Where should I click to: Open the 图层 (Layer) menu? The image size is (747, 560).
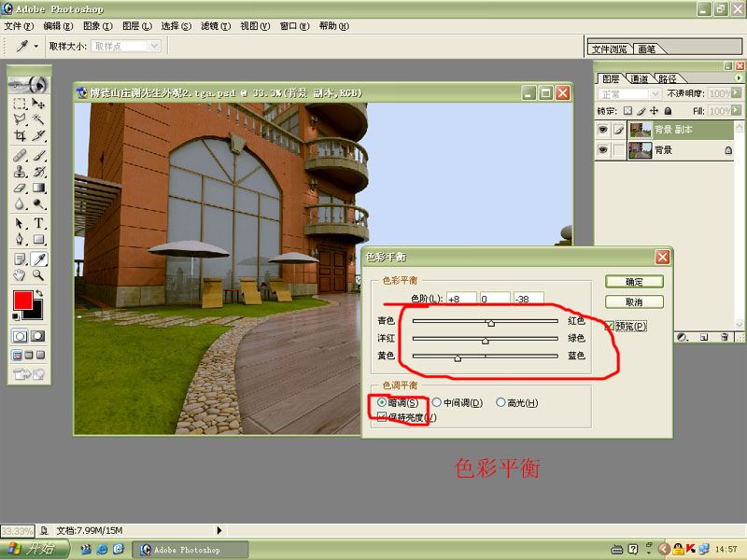click(x=136, y=26)
